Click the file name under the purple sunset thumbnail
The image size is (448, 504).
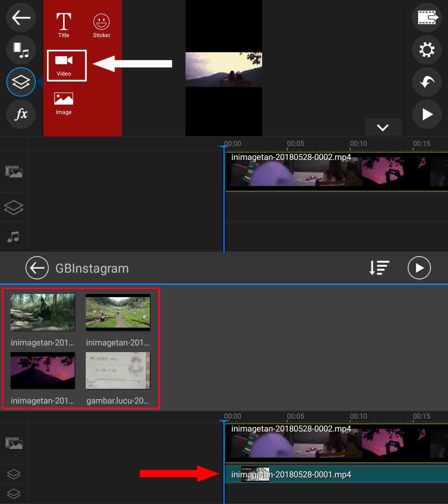click(x=43, y=401)
